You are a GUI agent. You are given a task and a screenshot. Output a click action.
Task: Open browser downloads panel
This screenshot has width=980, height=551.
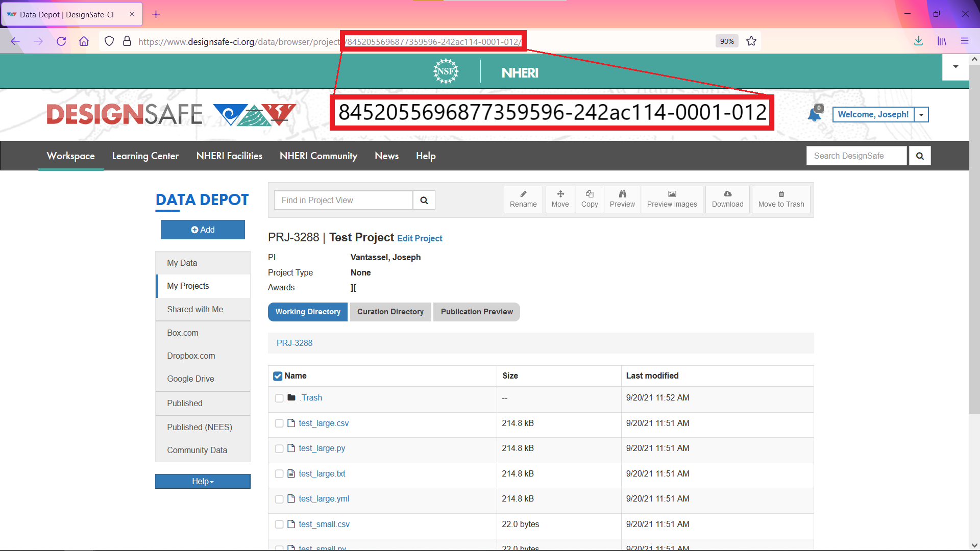tap(918, 41)
